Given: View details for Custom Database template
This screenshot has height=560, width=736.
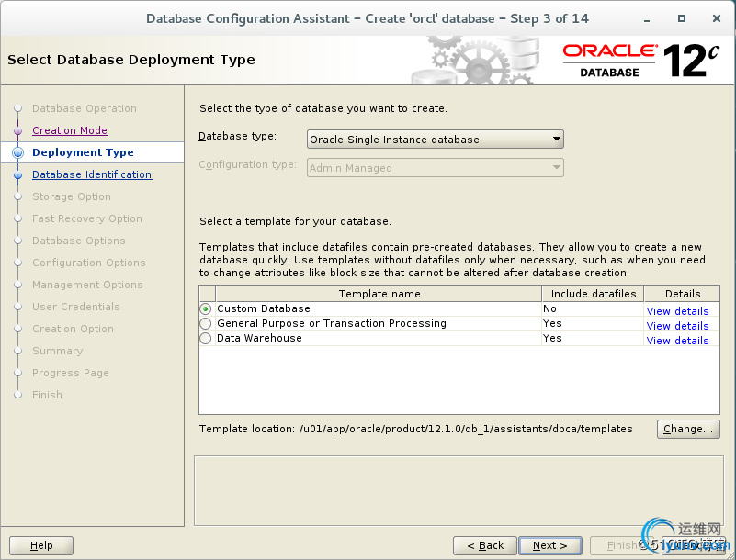Looking at the screenshot, I should pos(677,311).
